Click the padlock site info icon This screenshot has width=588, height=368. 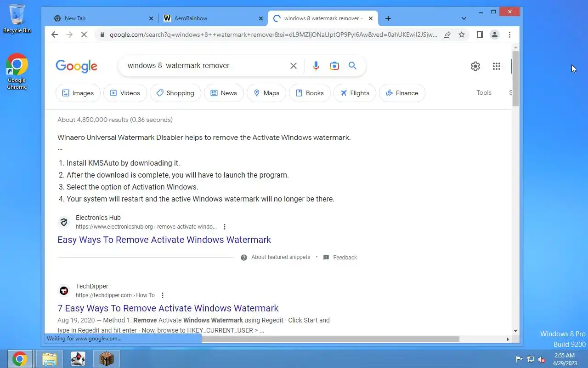102,34
